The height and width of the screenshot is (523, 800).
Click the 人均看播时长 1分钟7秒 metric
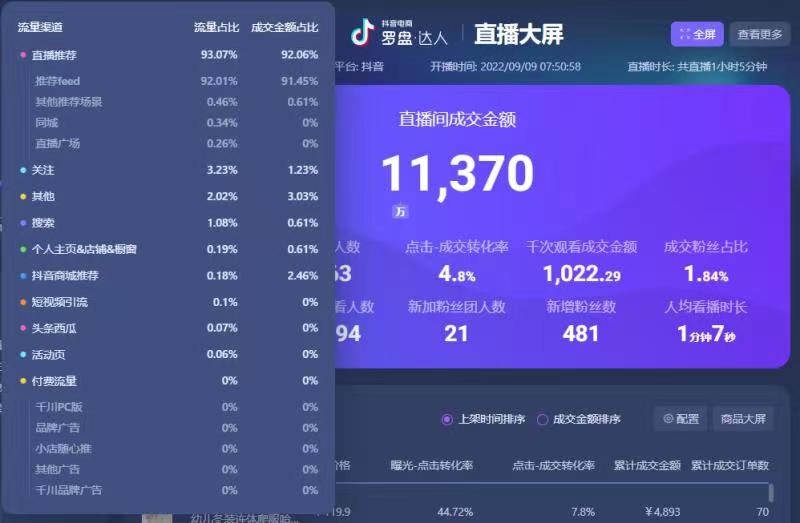pos(706,320)
